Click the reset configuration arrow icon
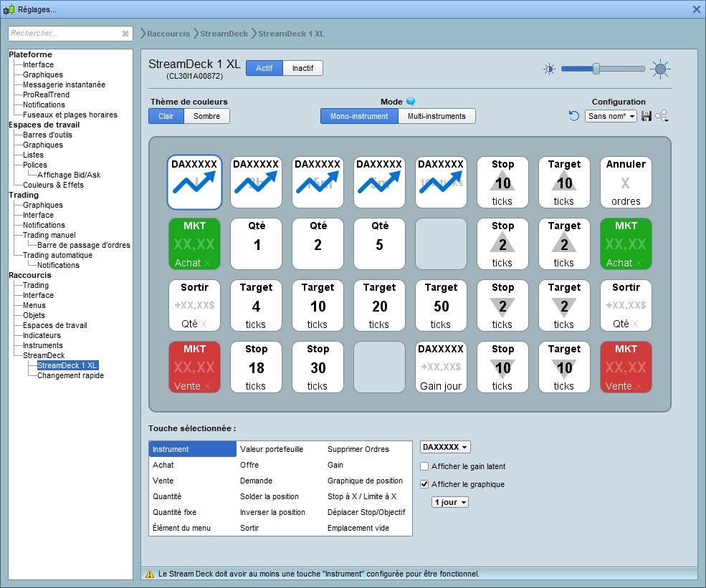706x588 pixels. tap(573, 116)
